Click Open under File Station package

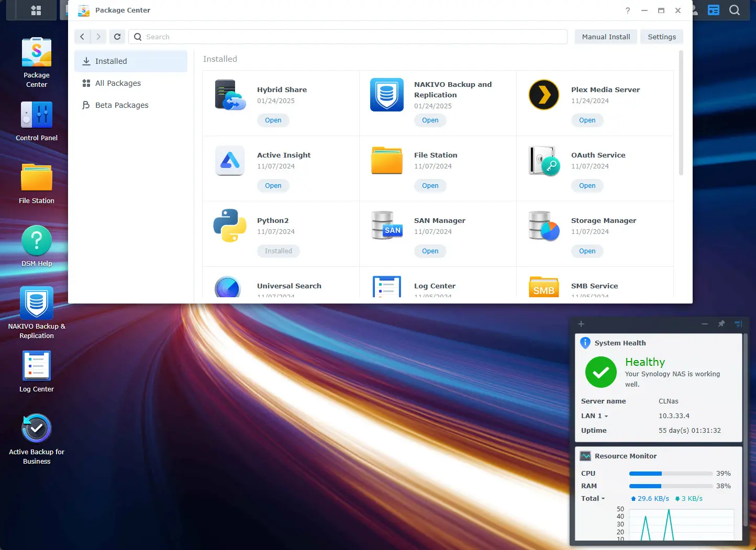click(x=430, y=186)
